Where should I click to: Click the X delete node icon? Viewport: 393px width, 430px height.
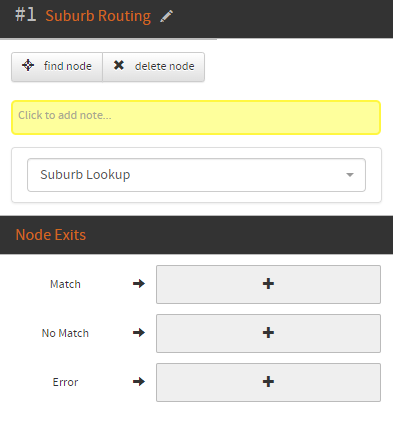pyautogui.click(x=119, y=65)
